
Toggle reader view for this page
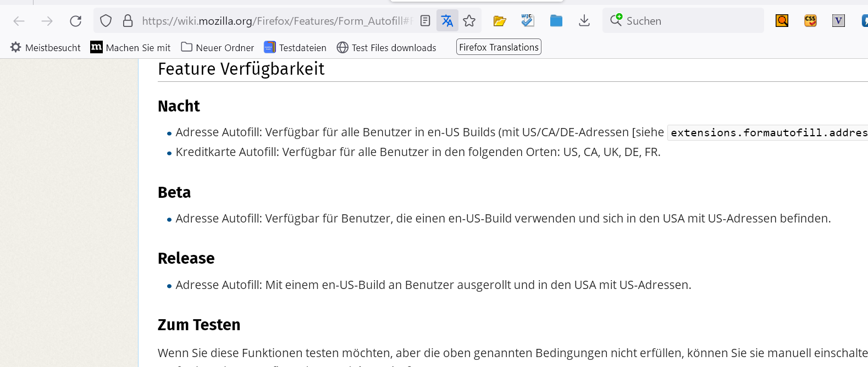pyautogui.click(x=425, y=21)
